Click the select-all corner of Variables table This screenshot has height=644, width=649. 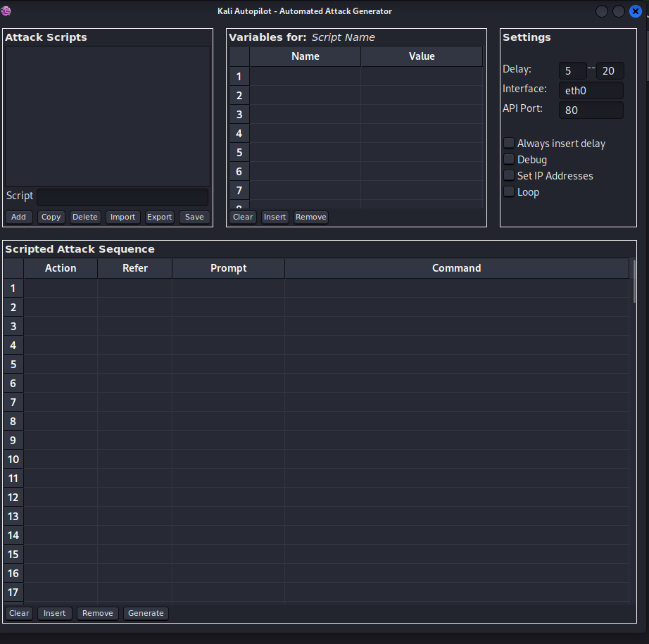coord(239,56)
